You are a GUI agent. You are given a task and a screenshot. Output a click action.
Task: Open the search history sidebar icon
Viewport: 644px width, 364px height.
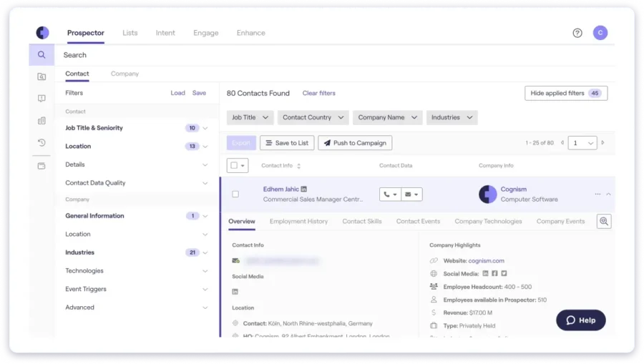click(42, 142)
